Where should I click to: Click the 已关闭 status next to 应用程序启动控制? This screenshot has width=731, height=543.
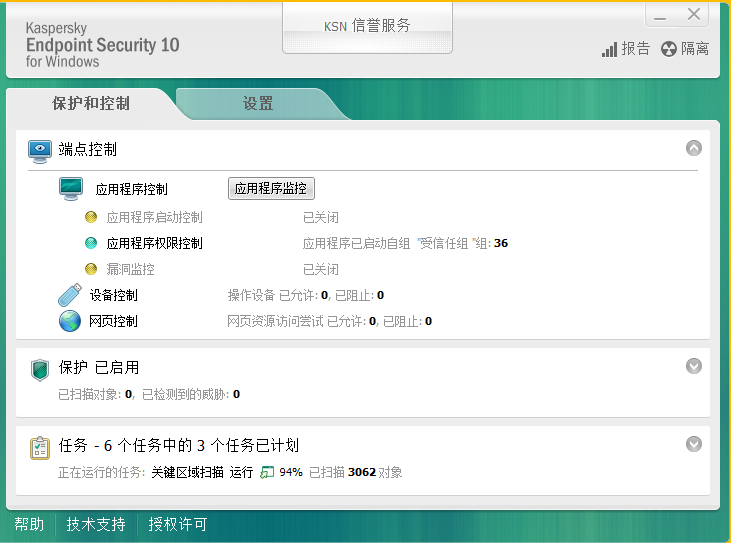click(321, 217)
